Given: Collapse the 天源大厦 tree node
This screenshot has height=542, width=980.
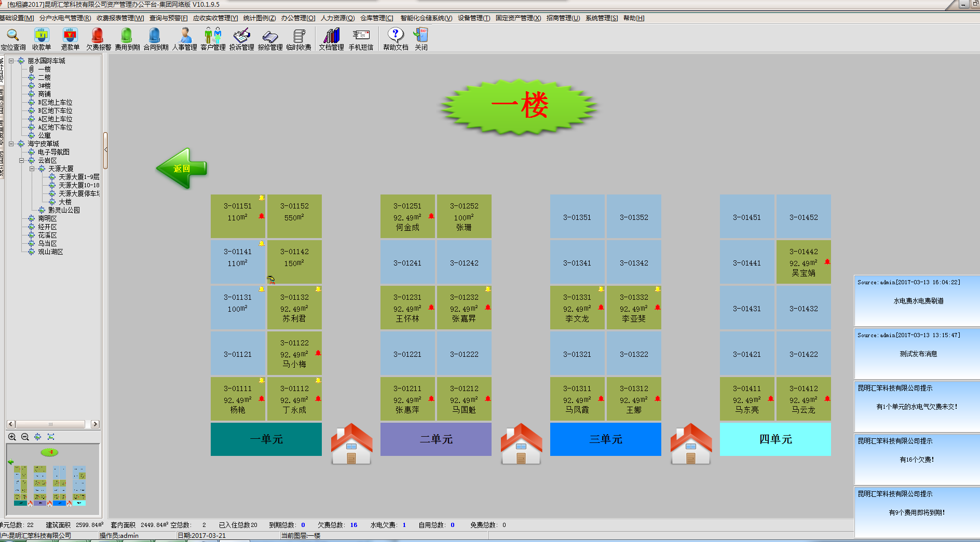Looking at the screenshot, I should 32,169.
